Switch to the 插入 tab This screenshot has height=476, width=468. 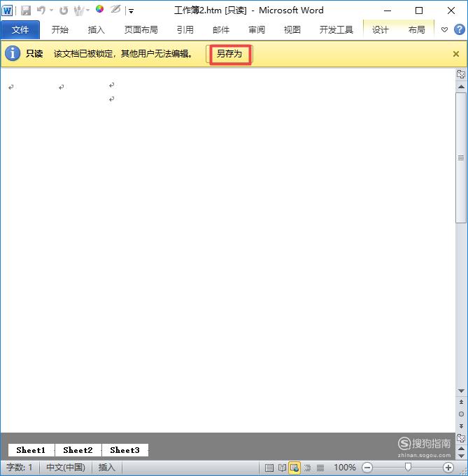[96, 29]
